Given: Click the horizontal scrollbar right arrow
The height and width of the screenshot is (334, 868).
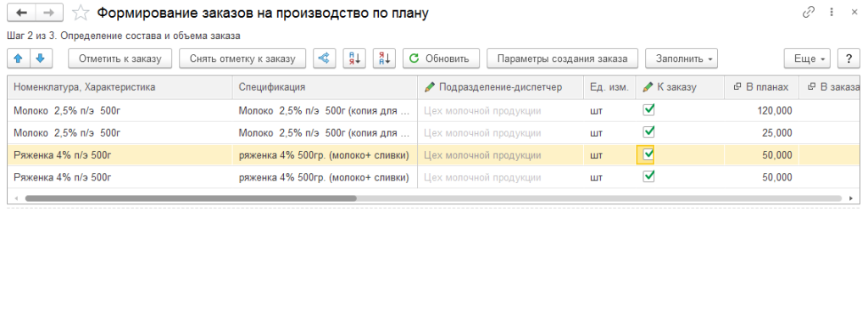Looking at the screenshot, I should tap(851, 198).
